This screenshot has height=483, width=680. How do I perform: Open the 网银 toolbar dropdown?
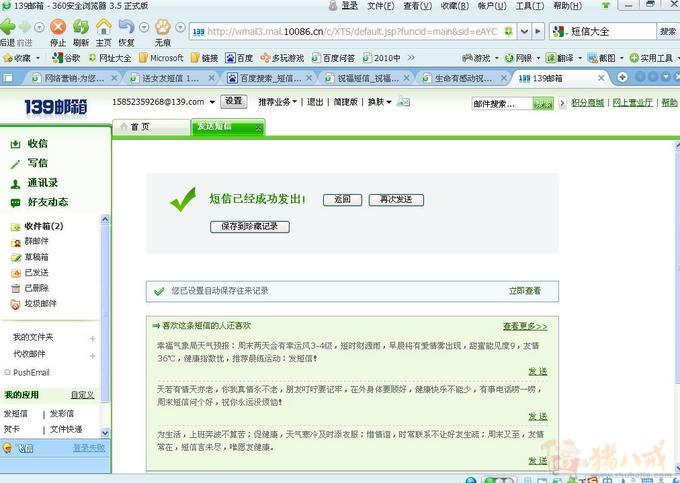click(538, 58)
